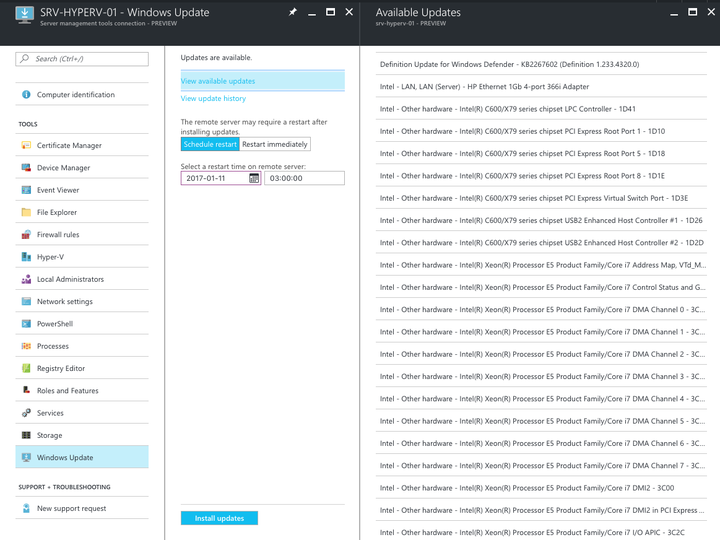Viewport: 720px width, 540px height.
Task: Select the Xeon DMA Channel 7 update
Action: tap(541, 466)
